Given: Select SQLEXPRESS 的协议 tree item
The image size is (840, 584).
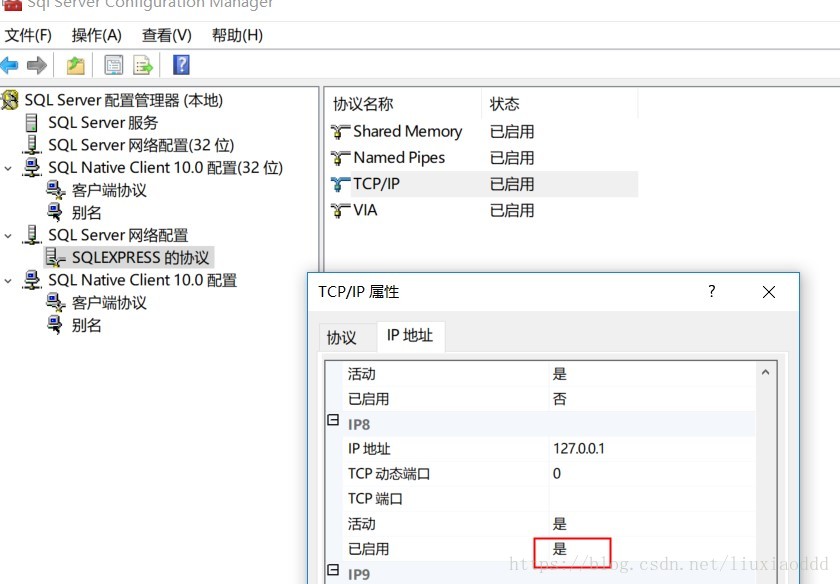Looking at the screenshot, I should tap(140, 258).
